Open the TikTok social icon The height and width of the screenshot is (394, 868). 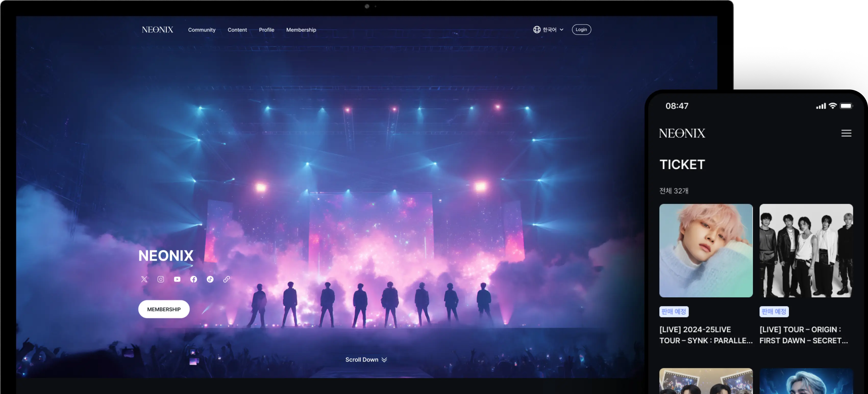[210, 279]
